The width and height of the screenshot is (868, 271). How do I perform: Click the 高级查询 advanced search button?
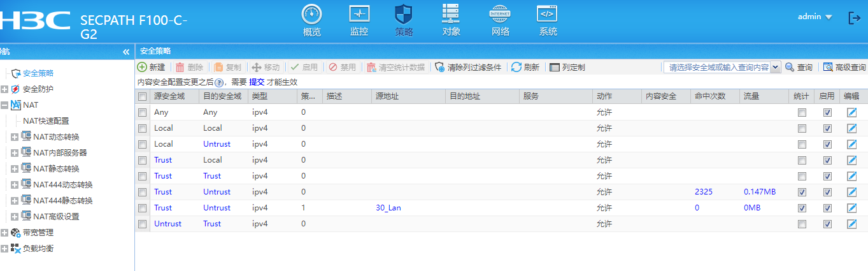click(x=844, y=67)
